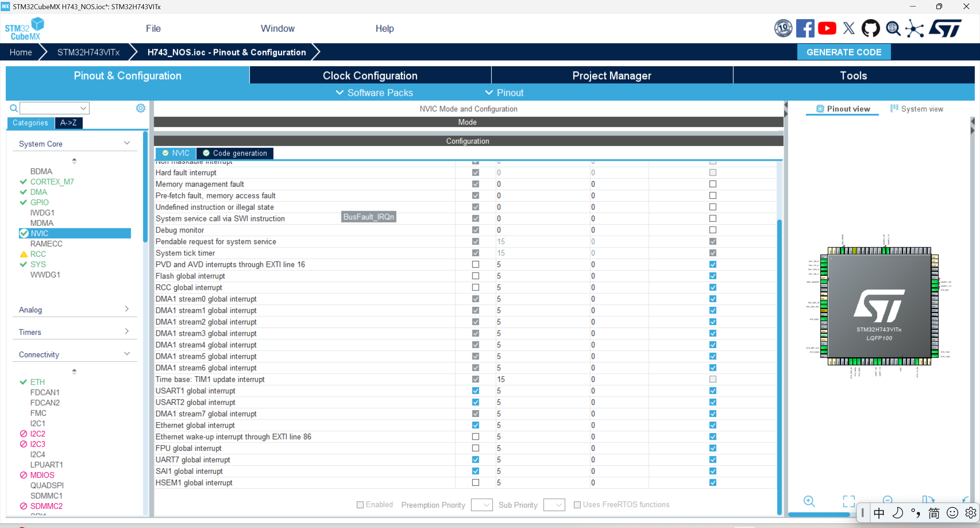This screenshot has width=980, height=528.
Task: Open the categories settings gear icon
Action: (140, 108)
